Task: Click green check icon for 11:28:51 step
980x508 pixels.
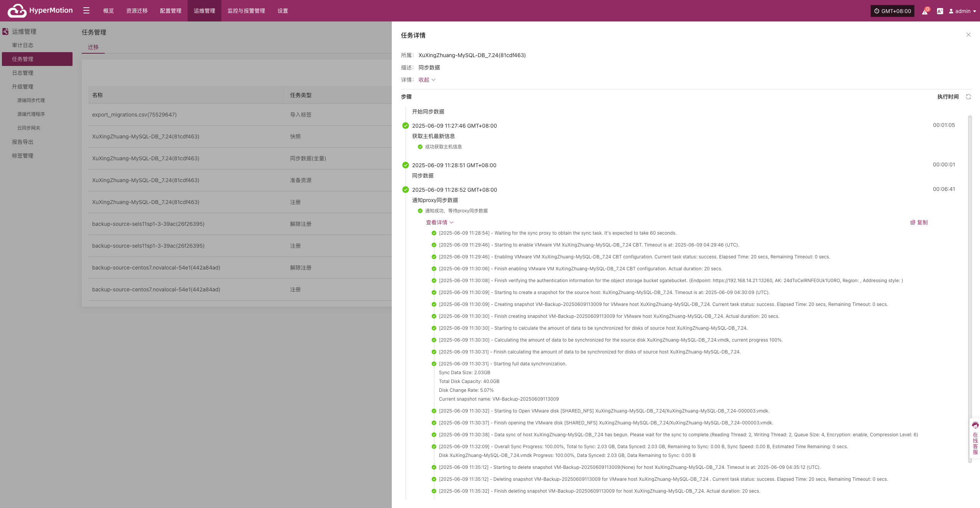Action: [406, 165]
